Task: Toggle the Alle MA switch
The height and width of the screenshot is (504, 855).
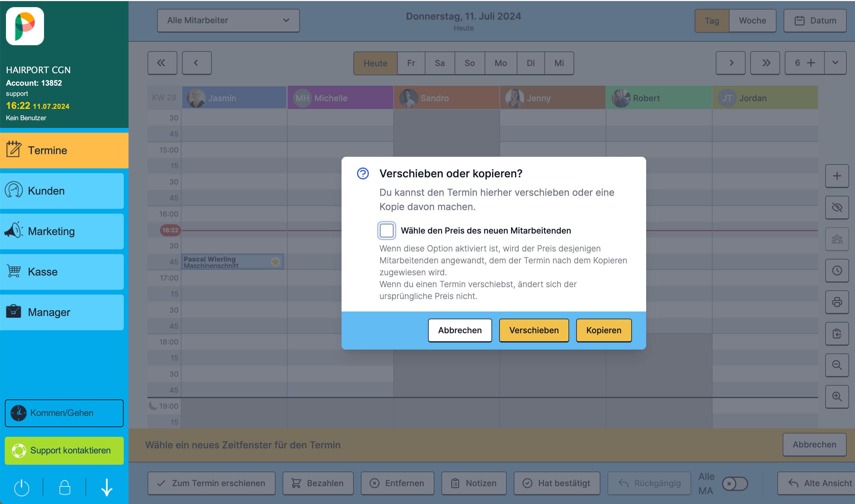Action: click(735, 484)
